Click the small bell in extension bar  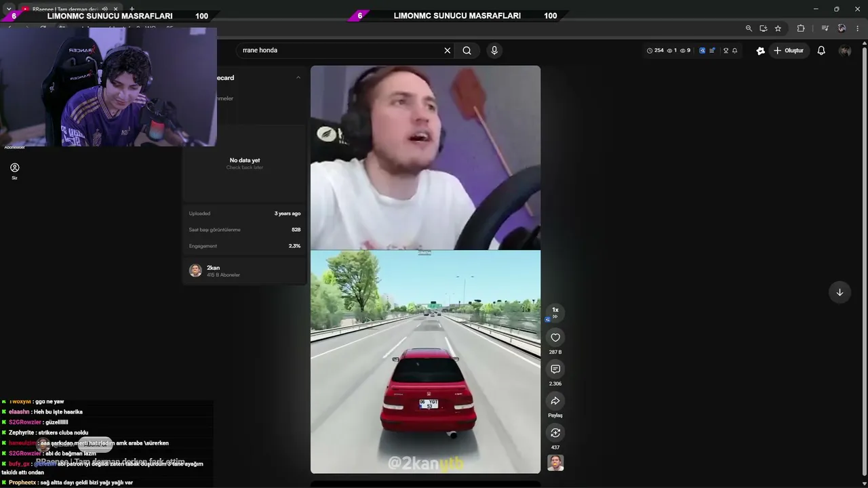[x=734, y=50]
